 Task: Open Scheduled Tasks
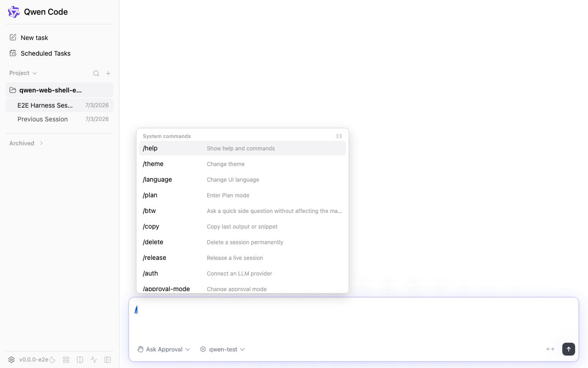pyautogui.click(x=59, y=53)
